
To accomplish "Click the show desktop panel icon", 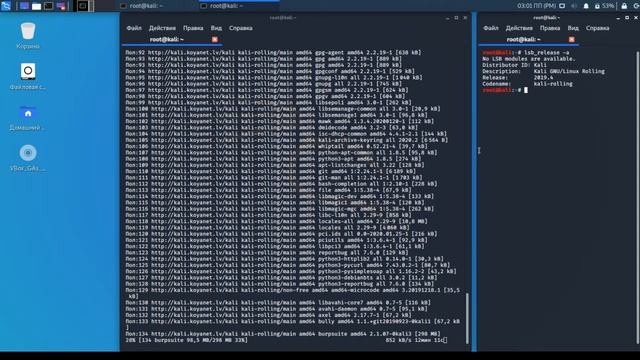I will coord(24,6).
